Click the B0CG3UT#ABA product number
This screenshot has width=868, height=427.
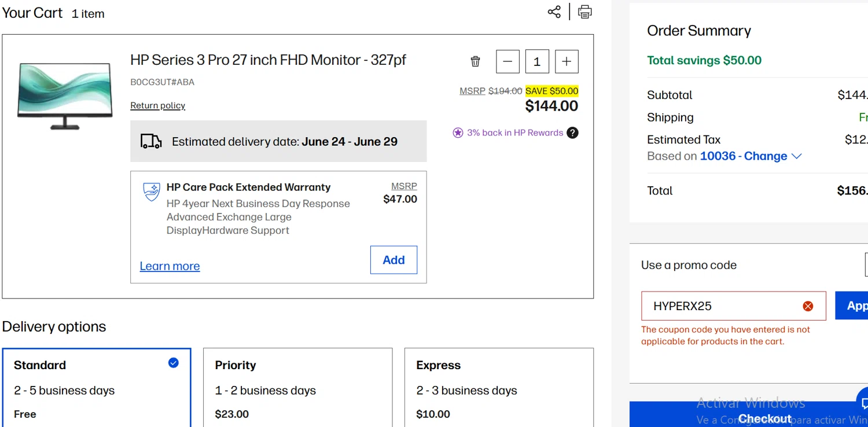[x=163, y=82]
